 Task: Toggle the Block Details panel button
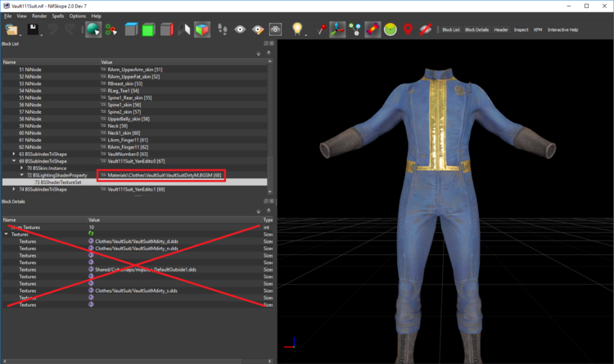[x=477, y=29]
